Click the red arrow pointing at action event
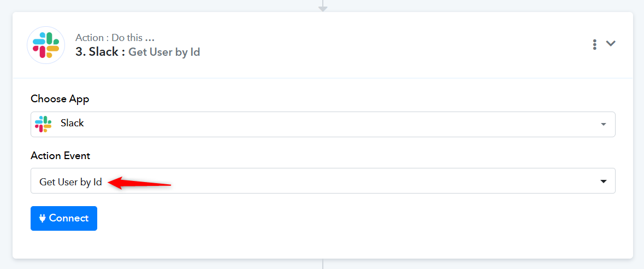644x269 pixels. pyautogui.click(x=140, y=183)
